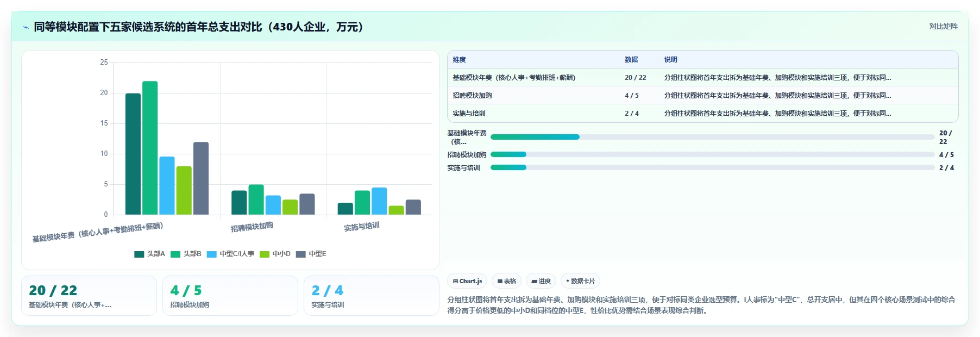Click 中型C/I人事 bar in 基础模块年费 group
This screenshot has width=980, height=337.
pos(167,185)
